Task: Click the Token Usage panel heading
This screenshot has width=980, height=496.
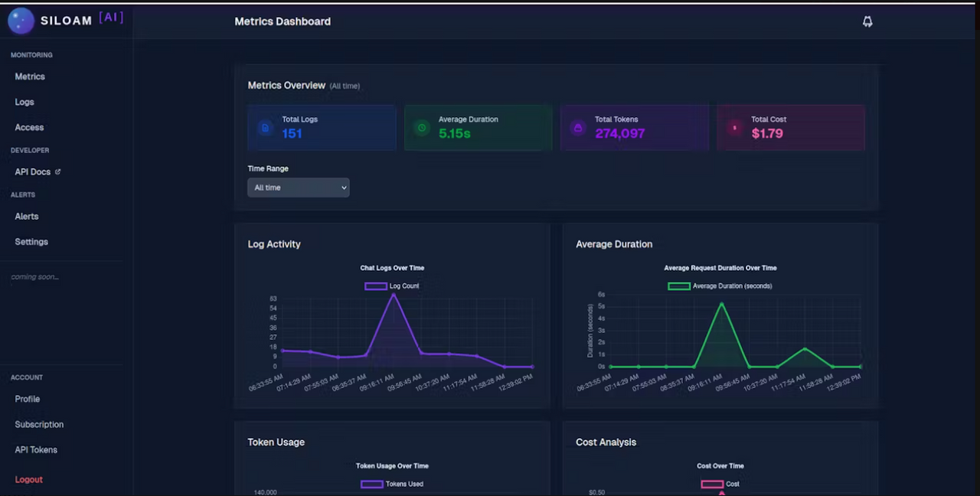Action: tap(276, 442)
